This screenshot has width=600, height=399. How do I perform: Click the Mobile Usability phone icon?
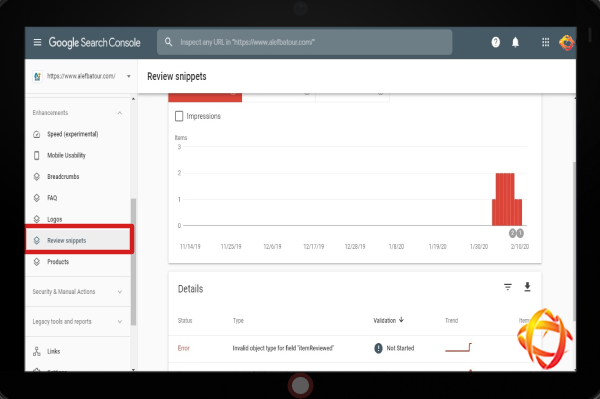click(37, 155)
